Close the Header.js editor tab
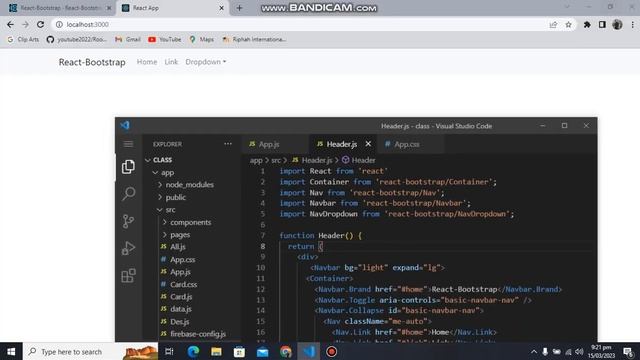The width and height of the screenshot is (640, 360). point(368,144)
